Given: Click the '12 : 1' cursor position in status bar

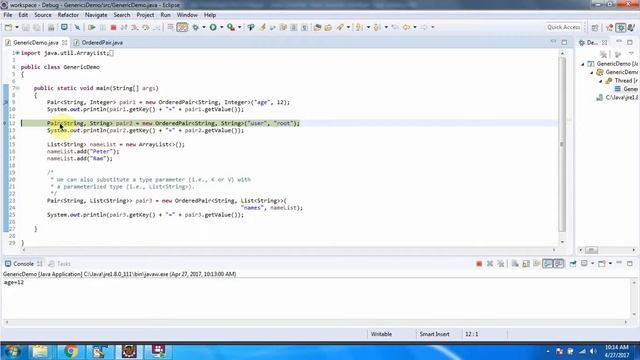Looking at the screenshot, I should pyautogui.click(x=471, y=334).
